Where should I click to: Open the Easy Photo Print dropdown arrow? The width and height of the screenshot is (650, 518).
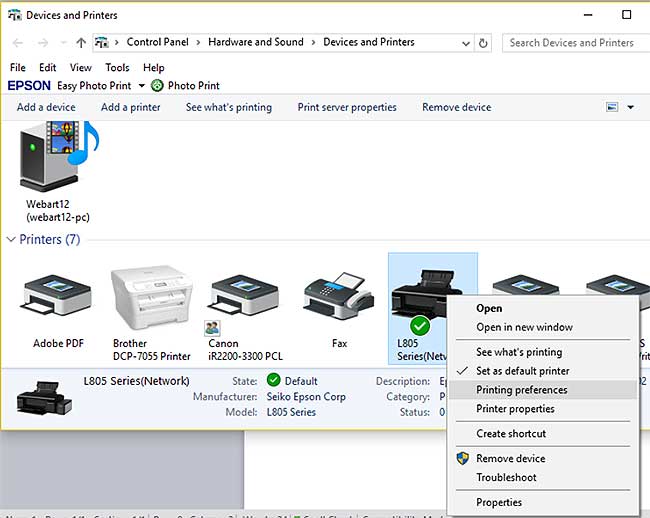tap(142, 86)
